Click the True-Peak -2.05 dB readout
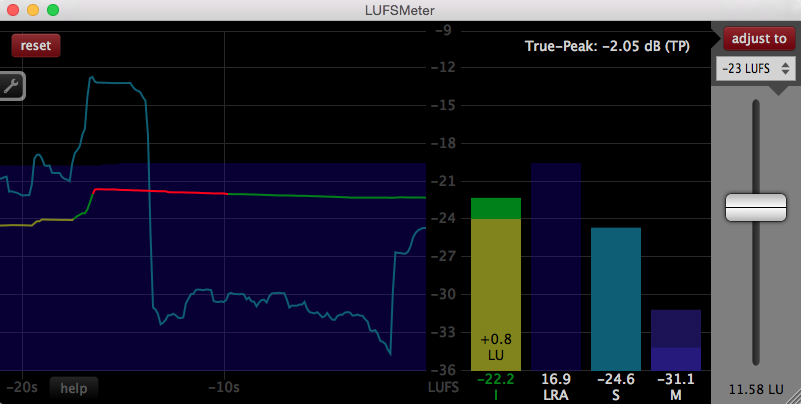Image resolution: width=801 pixels, height=404 pixels. point(607,46)
